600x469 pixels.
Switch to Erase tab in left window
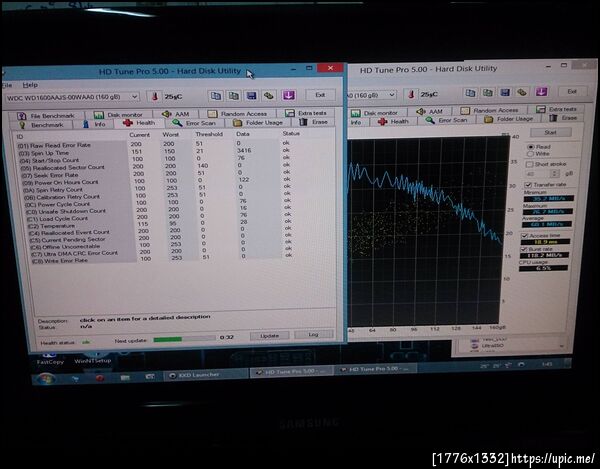pos(313,122)
